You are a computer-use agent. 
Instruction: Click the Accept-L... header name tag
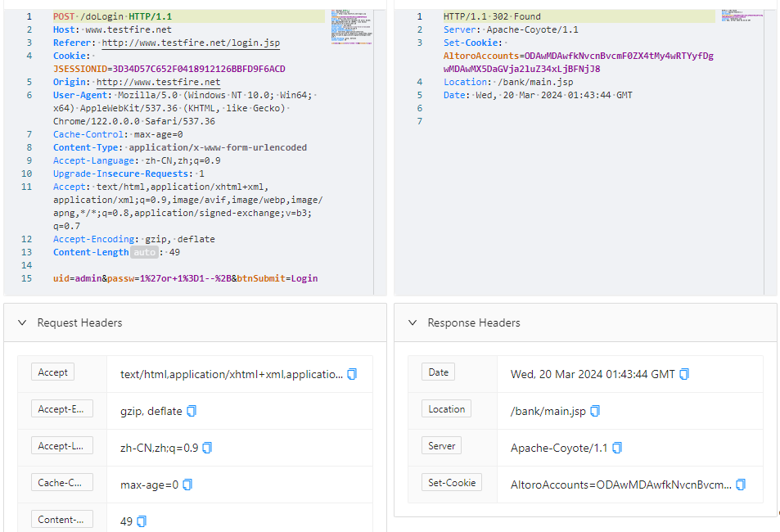point(61,445)
